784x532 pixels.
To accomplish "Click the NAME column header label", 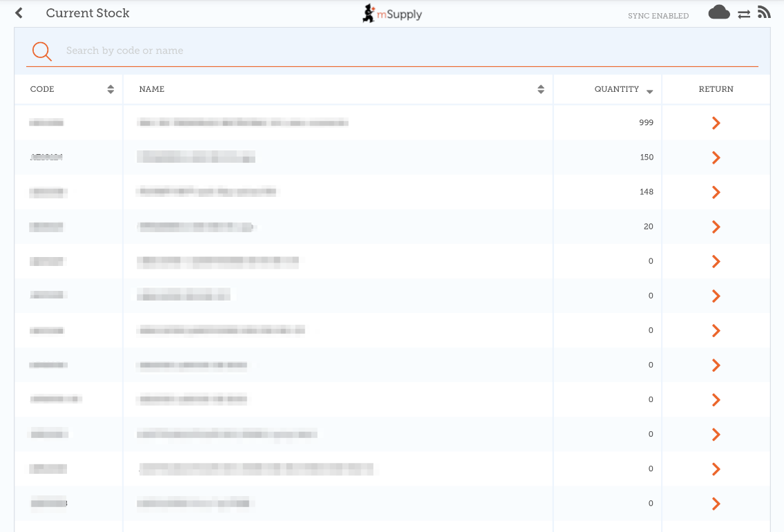I will (x=152, y=89).
